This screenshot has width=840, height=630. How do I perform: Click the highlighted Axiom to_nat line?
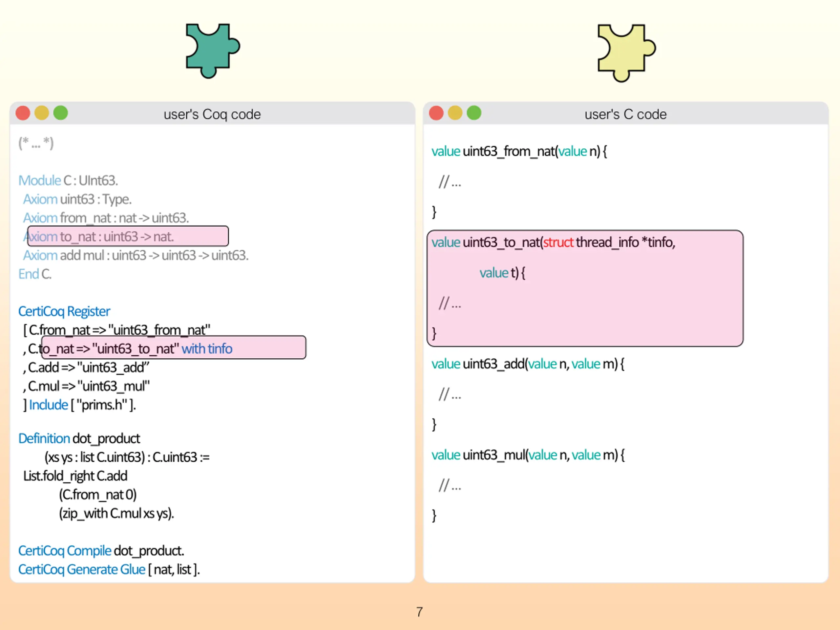128,236
